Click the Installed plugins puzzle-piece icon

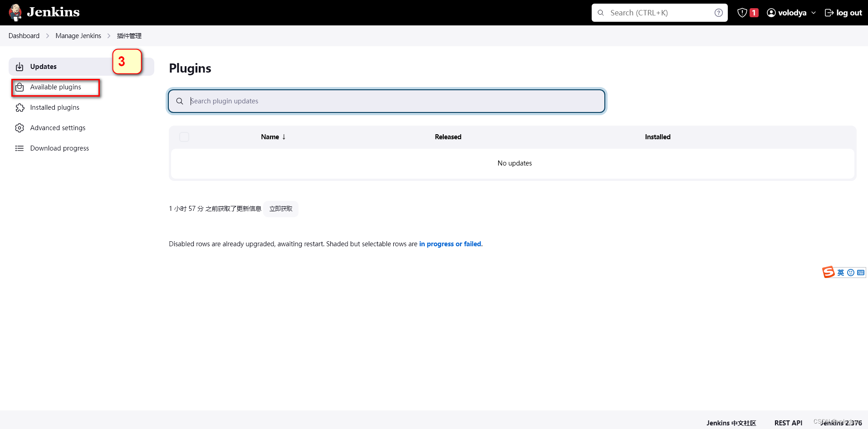20,107
